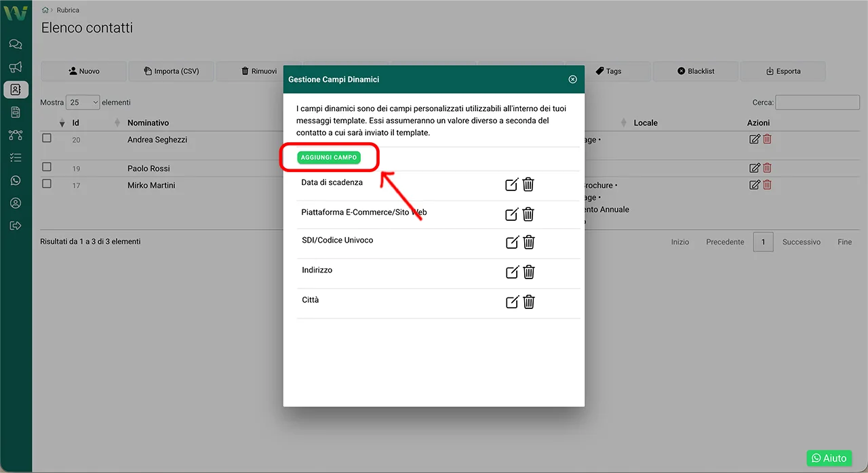Delete the Piattaforma E-Commerce/Sito Web field

528,214
